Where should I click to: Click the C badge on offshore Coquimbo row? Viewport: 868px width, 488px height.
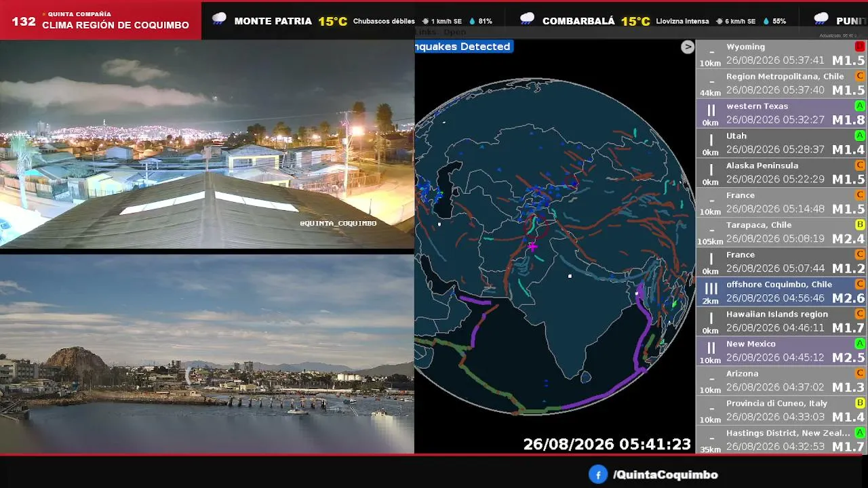click(860, 285)
